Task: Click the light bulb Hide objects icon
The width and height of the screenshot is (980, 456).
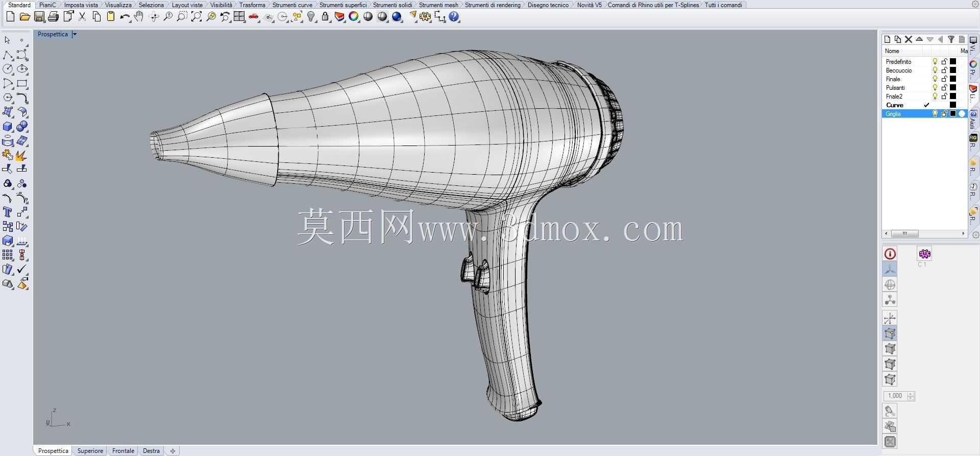Action: point(311,17)
